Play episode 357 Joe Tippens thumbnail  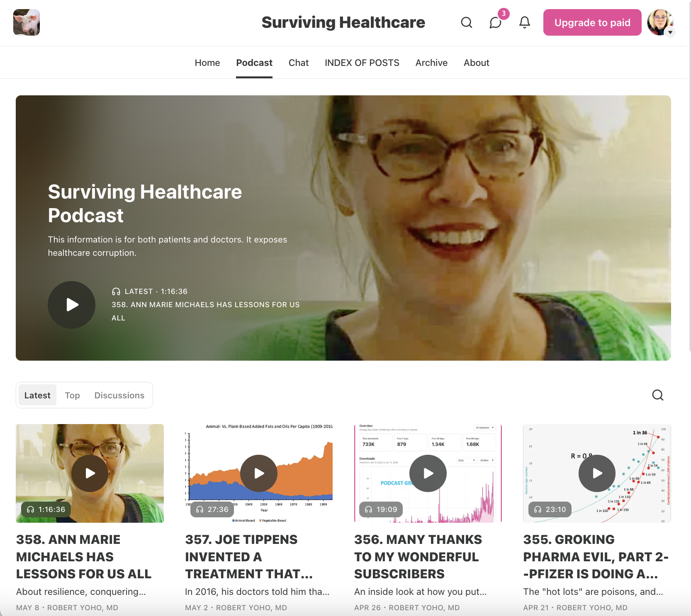click(x=259, y=473)
